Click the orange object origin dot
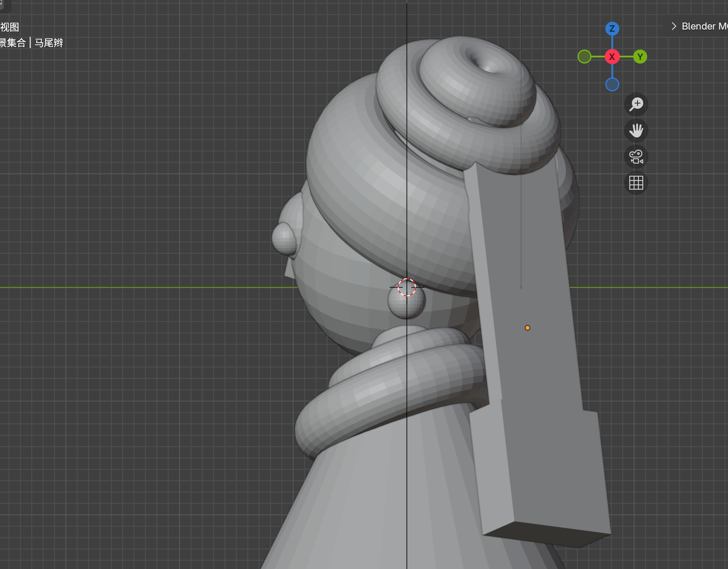 (528, 328)
